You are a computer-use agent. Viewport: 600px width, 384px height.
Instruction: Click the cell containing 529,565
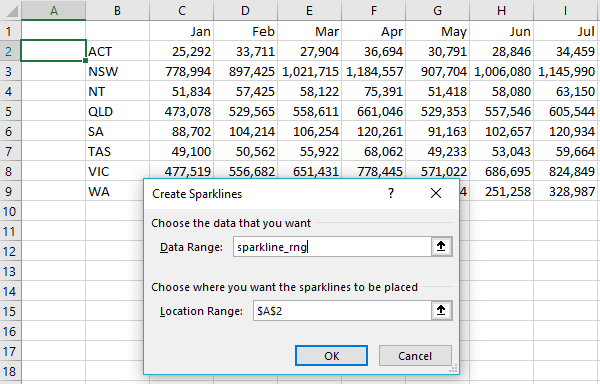[246, 111]
